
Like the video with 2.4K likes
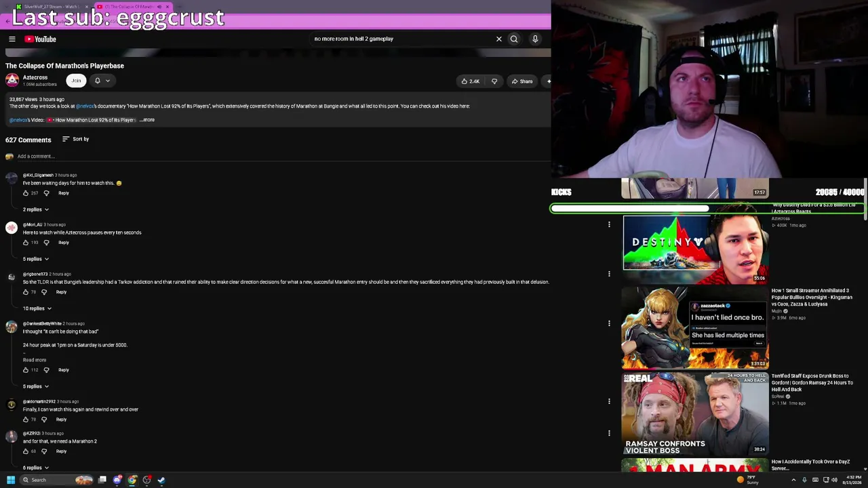[x=471, y=81]
